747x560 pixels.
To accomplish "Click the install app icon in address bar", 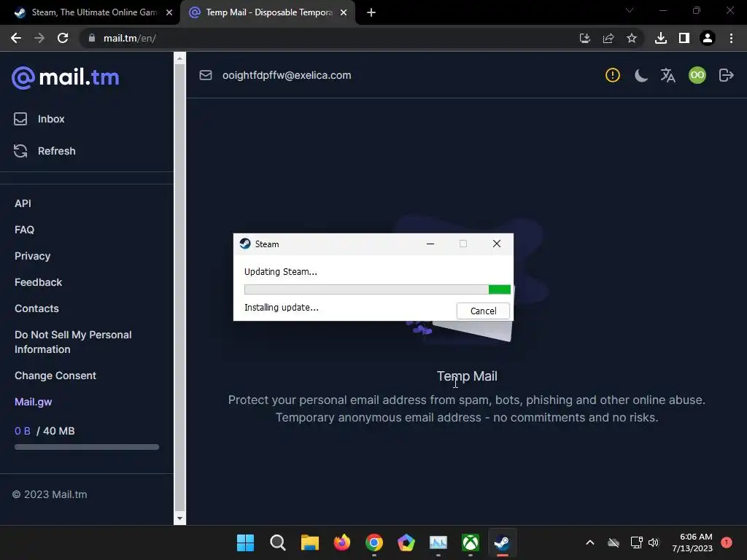I will pyautogui.click(x=584, y=38).
